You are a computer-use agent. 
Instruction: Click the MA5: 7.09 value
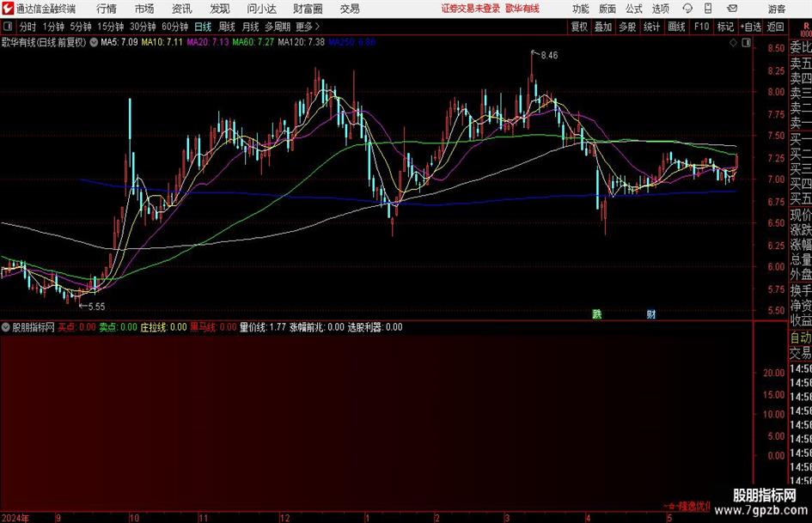(119, 42)
